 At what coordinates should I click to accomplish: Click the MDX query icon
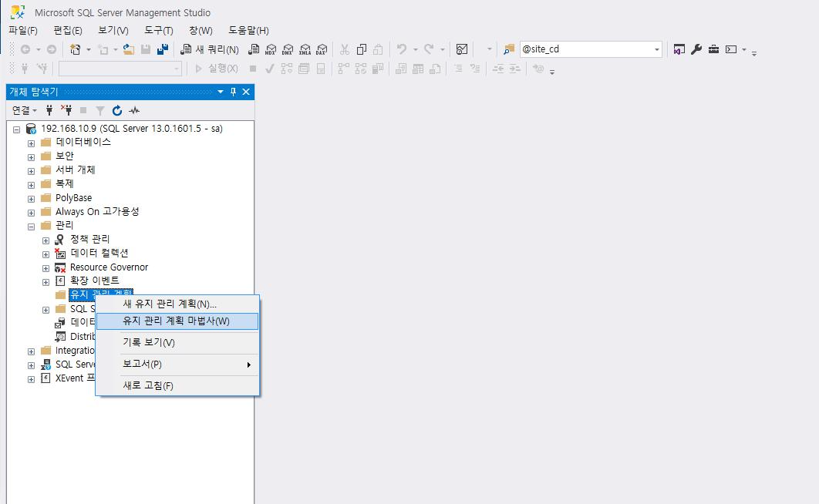point(271,49)
